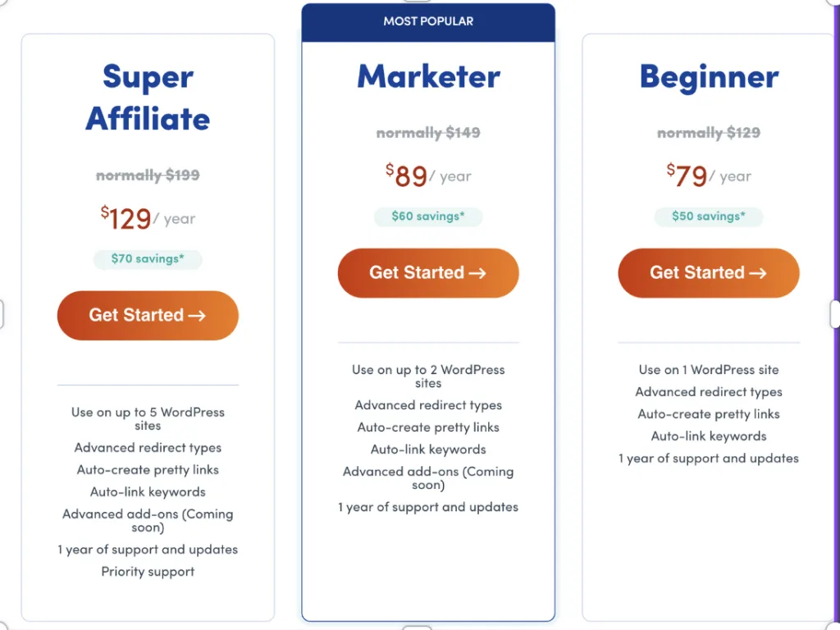
Task: Click the MOST POPULAR banner
Action: coord(428,22)
